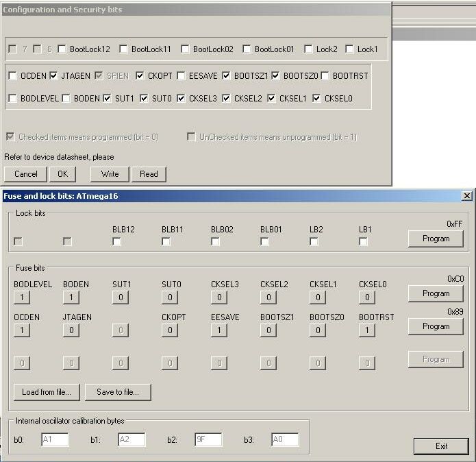Check the BLB11 lock bit checkbox
The width and height of the screenshot is (476, 462).
click(x=166, y=242)
